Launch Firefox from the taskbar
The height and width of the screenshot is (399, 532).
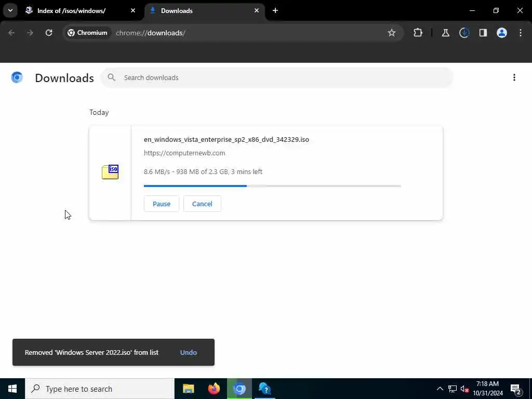pos(214,389)
